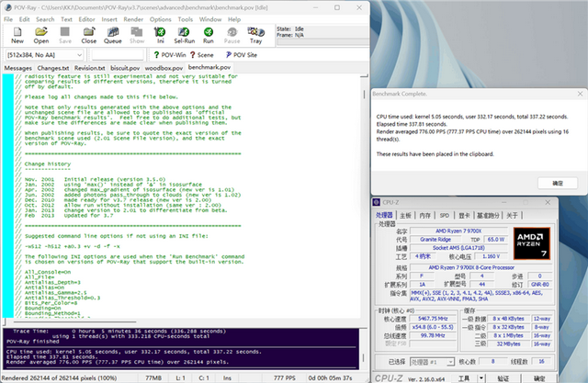This screenshot has width=588, height=383.
Task: Open the POV-Win help icon
Action: coord(170,55)
